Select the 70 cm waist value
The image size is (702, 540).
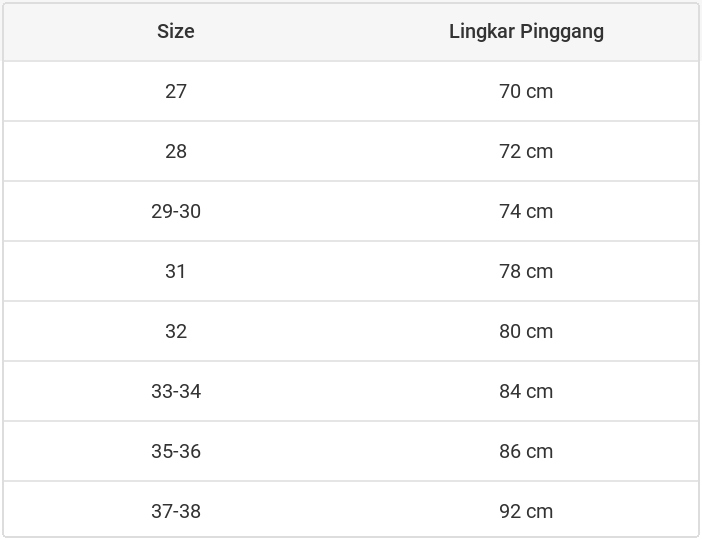click(x=526, y=91)
